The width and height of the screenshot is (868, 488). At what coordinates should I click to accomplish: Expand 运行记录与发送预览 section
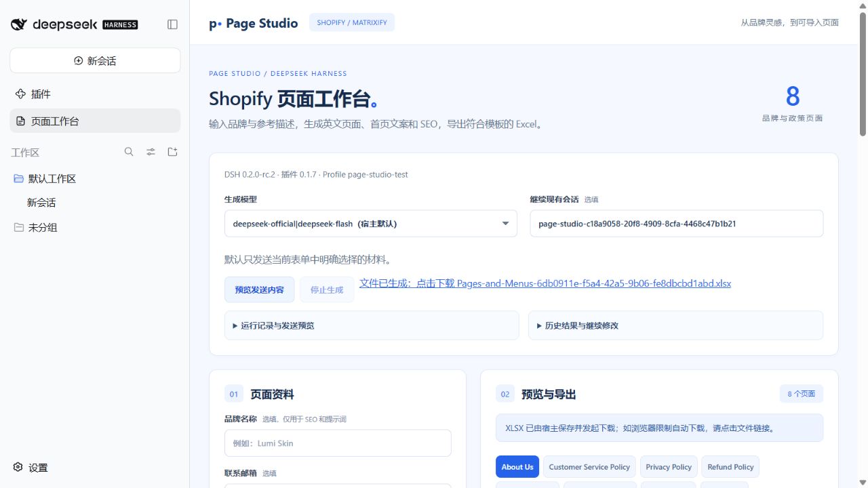pyautogui.click(x=372, y=325)
